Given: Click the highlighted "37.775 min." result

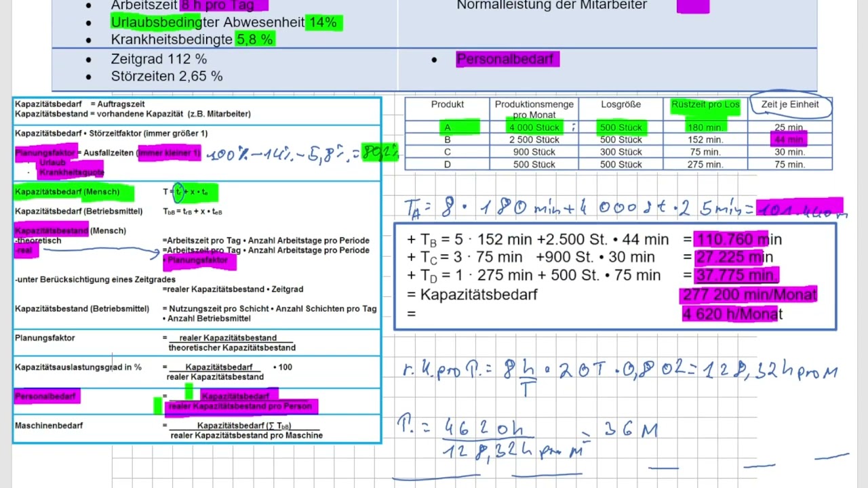Looking at the screenshot, I should coord(736,275).
